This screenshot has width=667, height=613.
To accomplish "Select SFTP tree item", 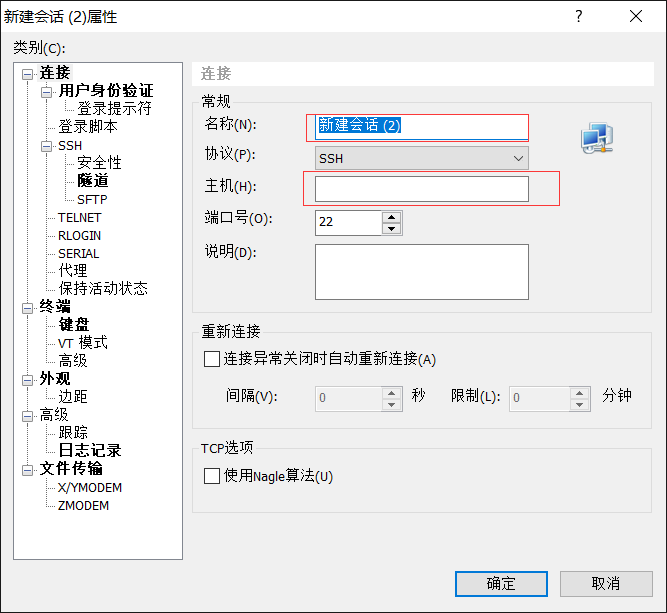I will point(92,200).
